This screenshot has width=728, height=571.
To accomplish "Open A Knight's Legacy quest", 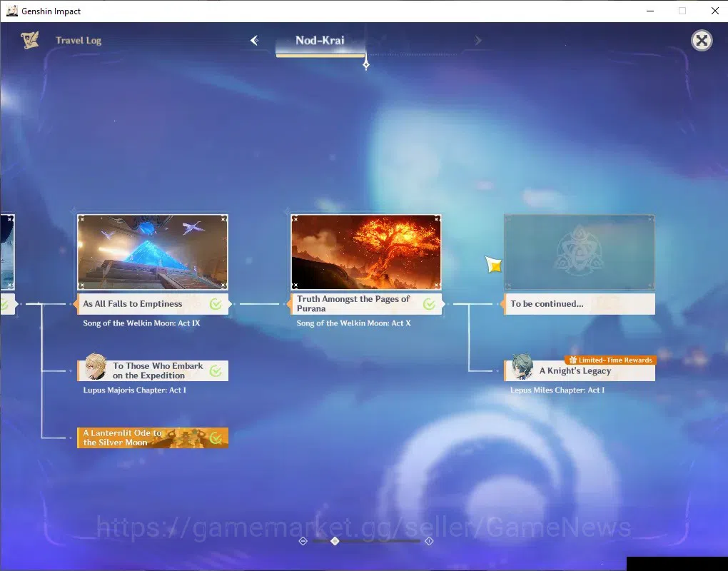I will 580,371.
